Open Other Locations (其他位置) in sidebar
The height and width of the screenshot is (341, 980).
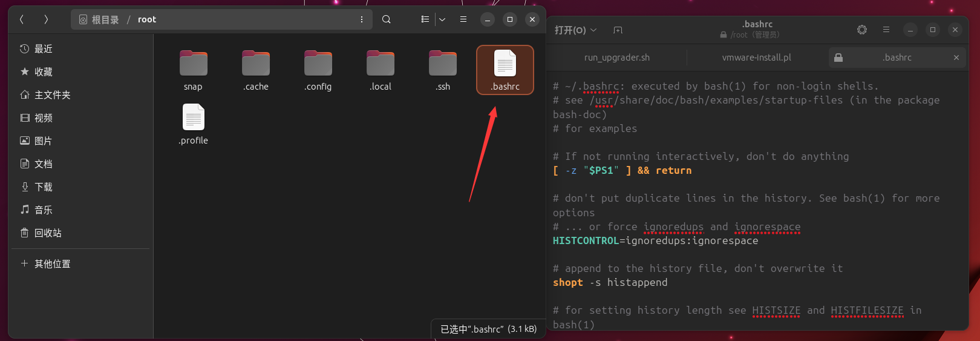click(x=80, y=263)
